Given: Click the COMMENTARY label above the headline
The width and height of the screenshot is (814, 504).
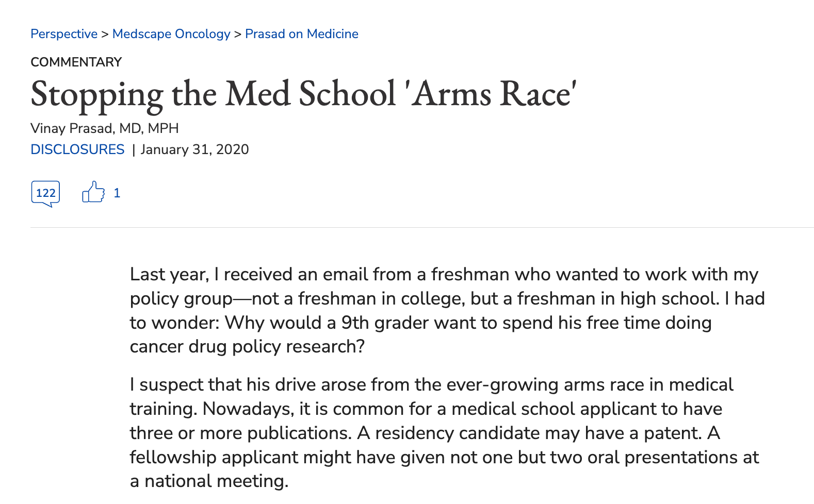Looking at the screenshot, I should point(76,62).
